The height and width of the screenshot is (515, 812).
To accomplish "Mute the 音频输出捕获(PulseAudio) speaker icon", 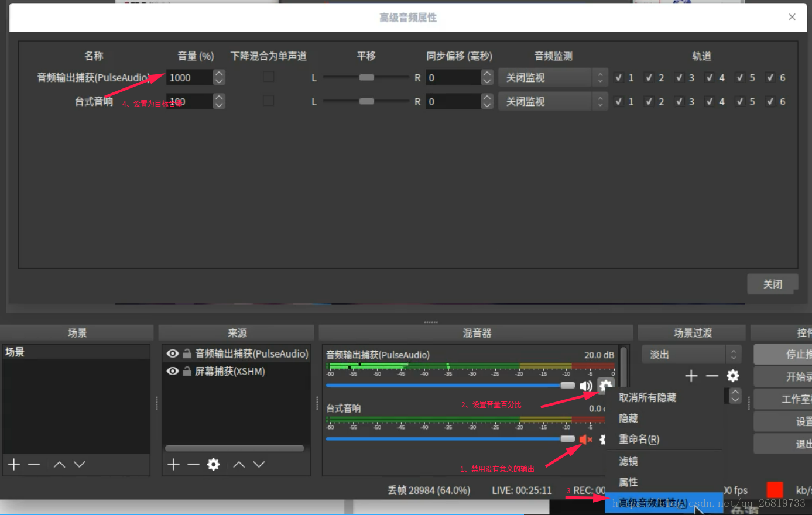I will click(x=586, y=386).
